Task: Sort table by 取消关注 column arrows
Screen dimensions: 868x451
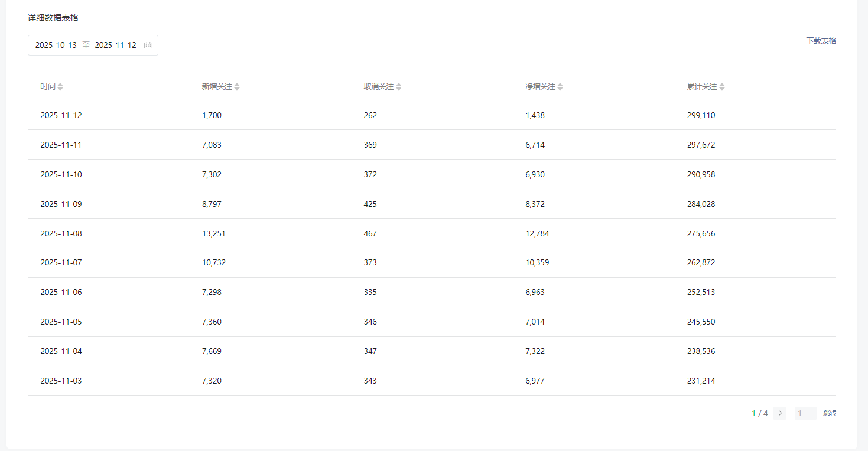Action: [x=399, y=87]
